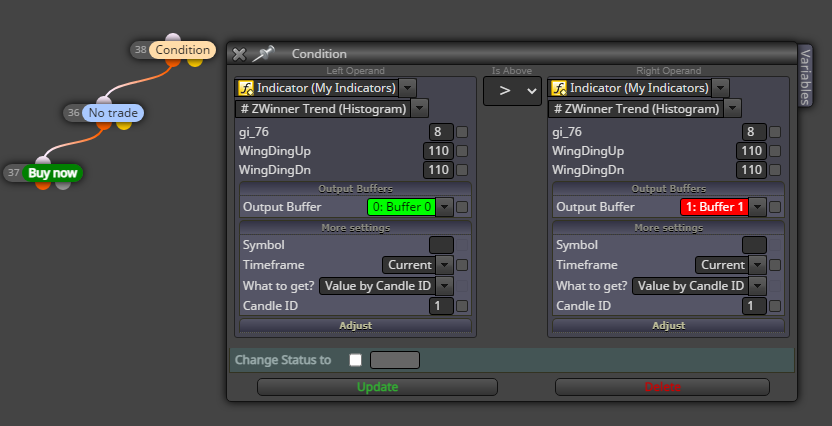Screen dimensions: 832x426
Task: Select the Condition block 38
Action: tap(183, 50)
